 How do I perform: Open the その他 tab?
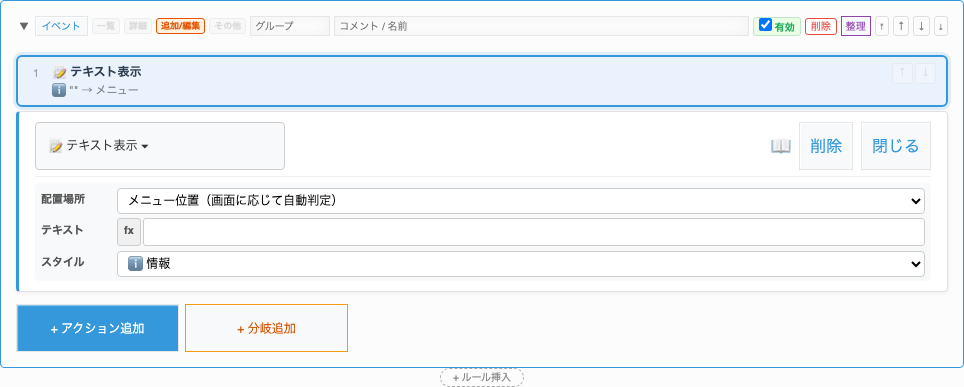227,26
